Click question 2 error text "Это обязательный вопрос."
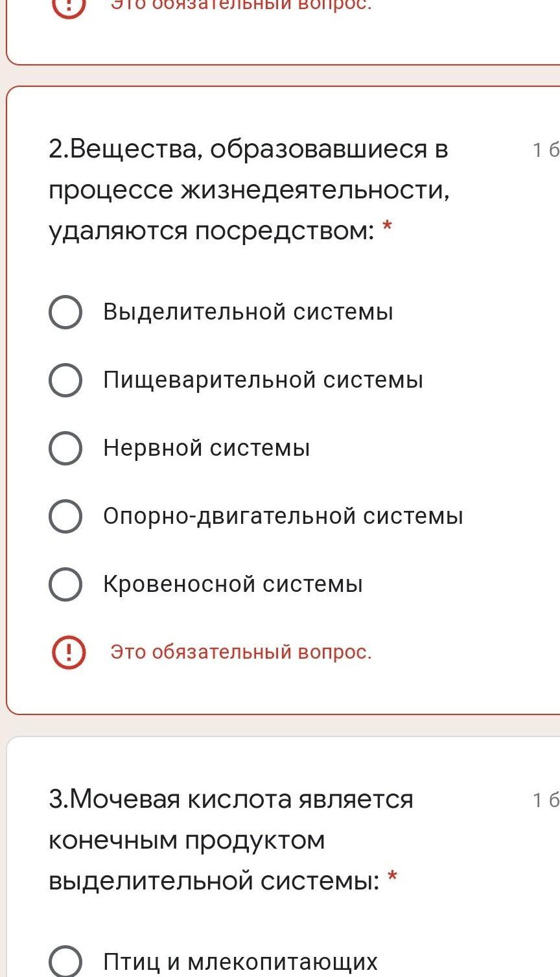The width and height of the screenshot is (560, 977). click(241, 652)
